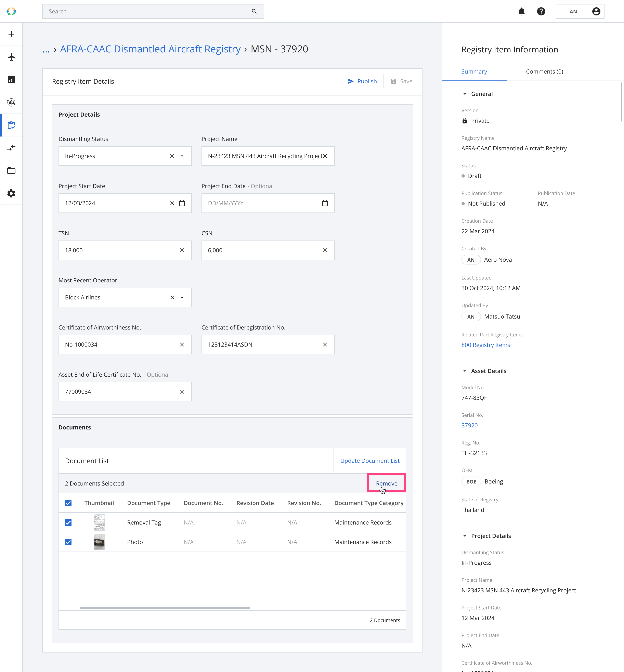
Task: Open the Most Recent Operator dropdown
Action: (x=182, y=297)
